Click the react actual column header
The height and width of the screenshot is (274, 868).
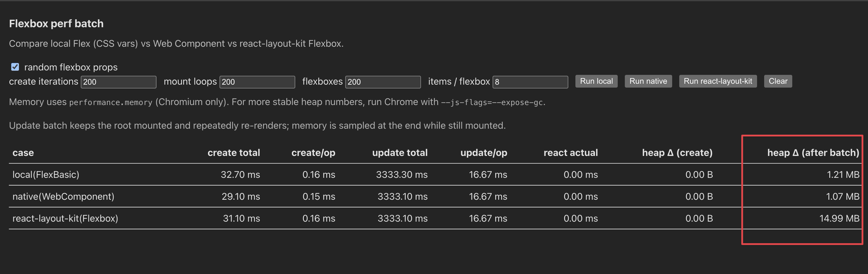point(570,153)
